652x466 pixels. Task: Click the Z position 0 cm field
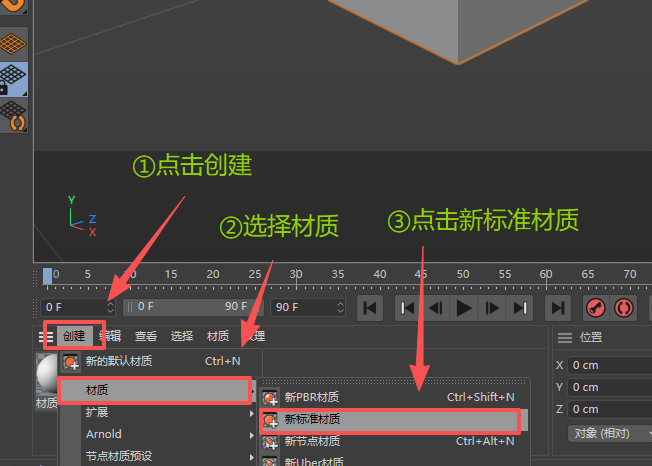610,409
